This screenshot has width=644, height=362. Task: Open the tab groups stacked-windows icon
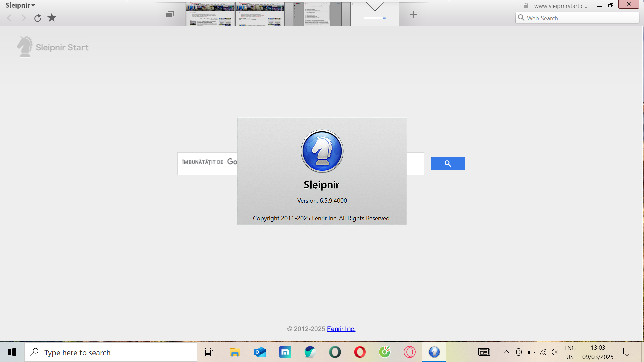[170, 14]
